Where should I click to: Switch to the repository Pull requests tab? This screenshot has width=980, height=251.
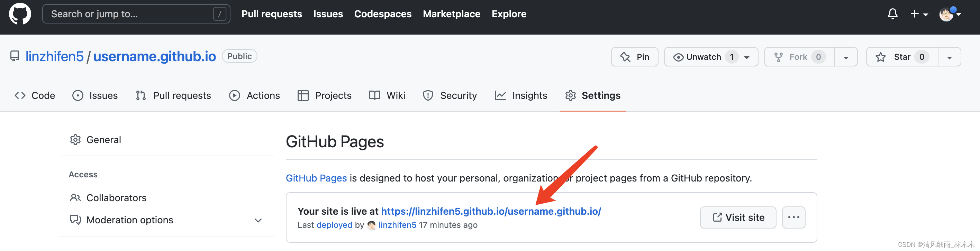[173, 95]
